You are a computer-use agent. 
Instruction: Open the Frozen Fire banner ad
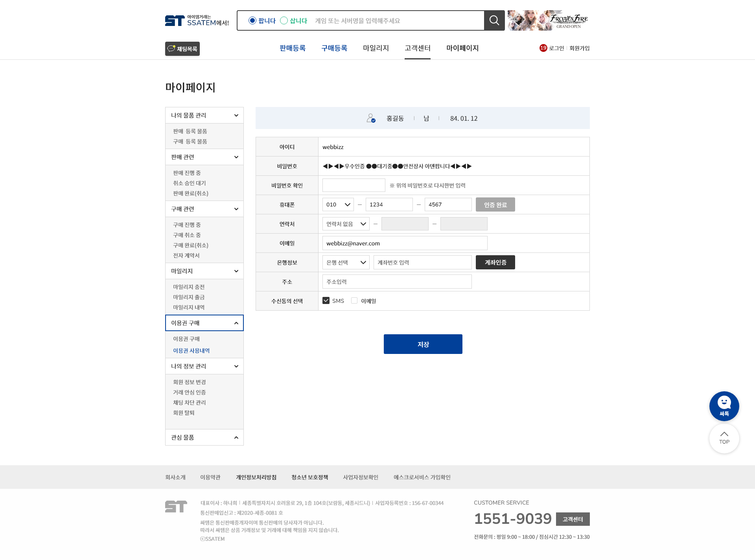click(x=548, y=20)
